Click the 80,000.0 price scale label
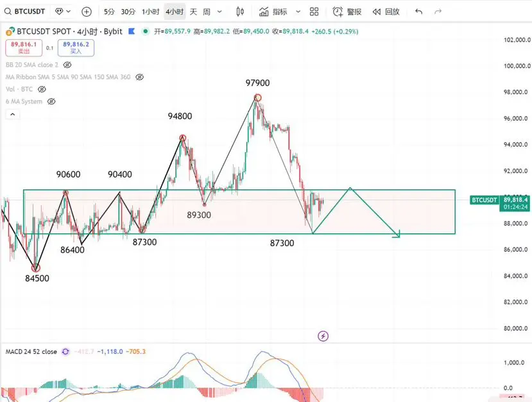 tap(515, 328)
